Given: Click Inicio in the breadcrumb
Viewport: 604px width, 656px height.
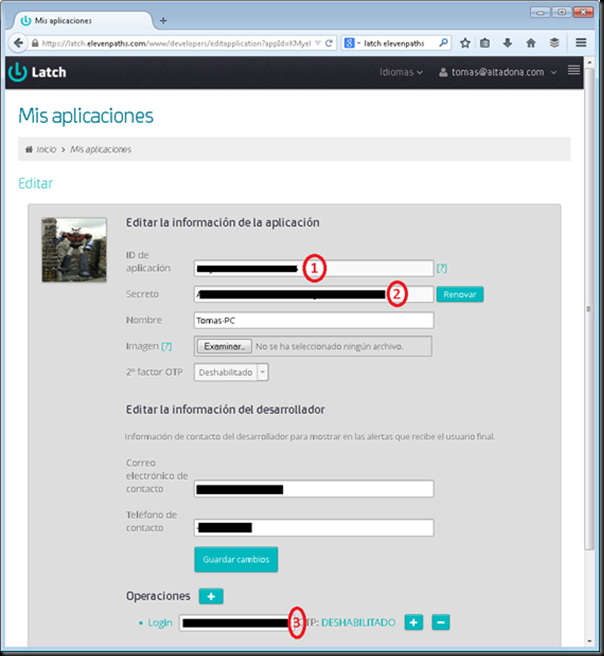Looking at the screenshot, I should click(46, 149).
